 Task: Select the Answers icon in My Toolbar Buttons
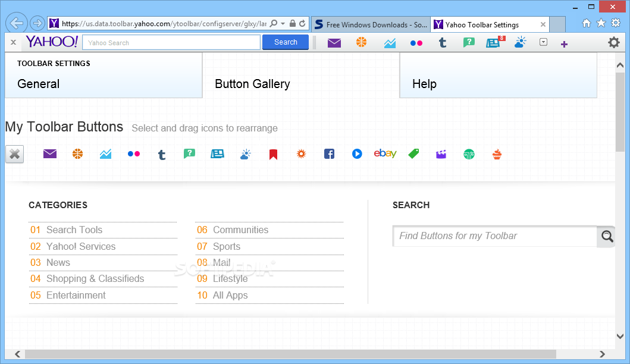point(189,153)
